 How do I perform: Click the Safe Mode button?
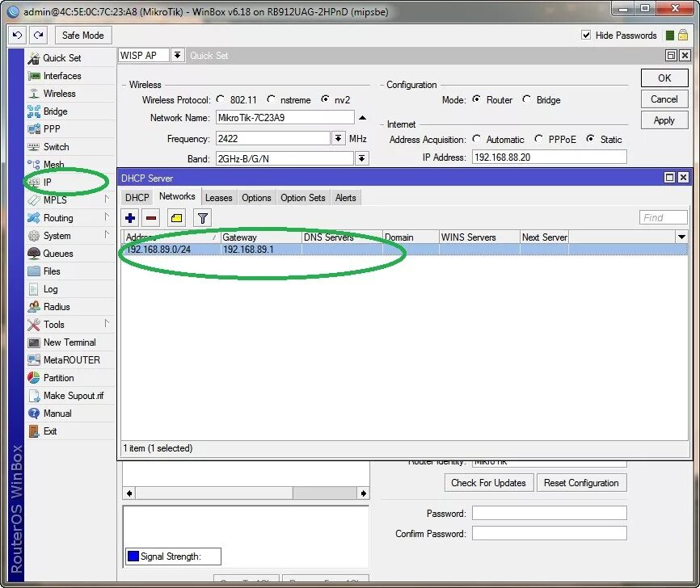pyautogui.click(x=83, y=36)
